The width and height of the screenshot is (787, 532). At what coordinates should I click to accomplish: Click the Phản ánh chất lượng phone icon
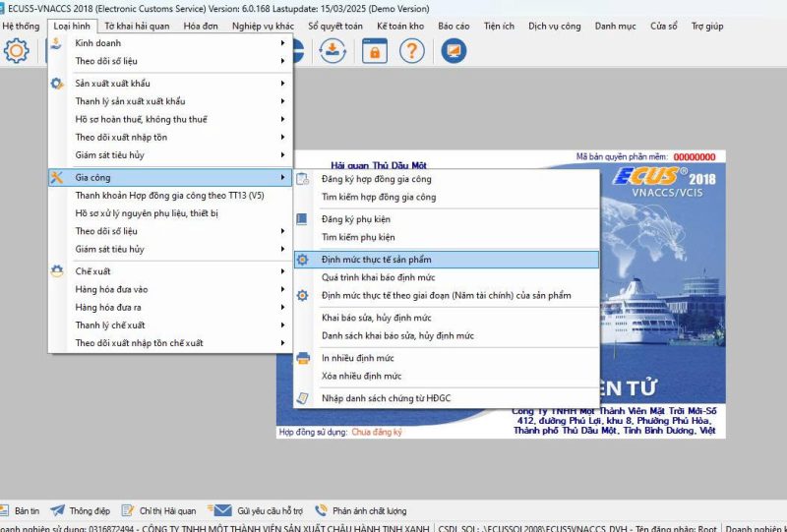[x=321, y=510]
